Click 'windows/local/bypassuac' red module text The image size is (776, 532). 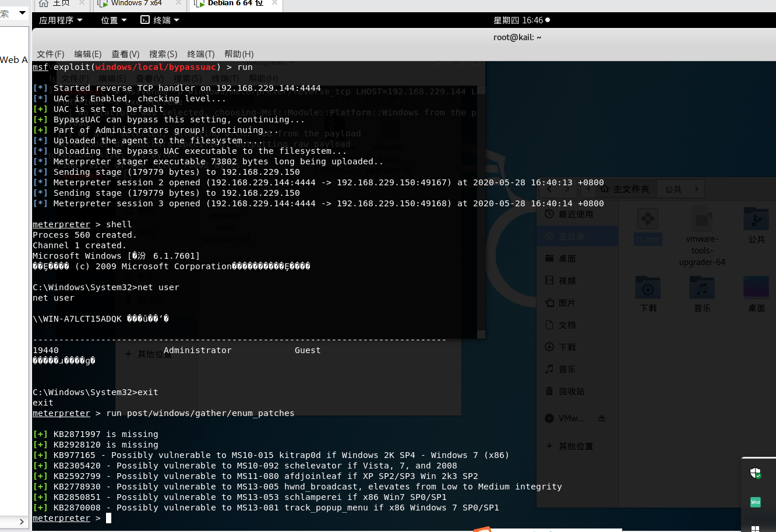(156, 67)
